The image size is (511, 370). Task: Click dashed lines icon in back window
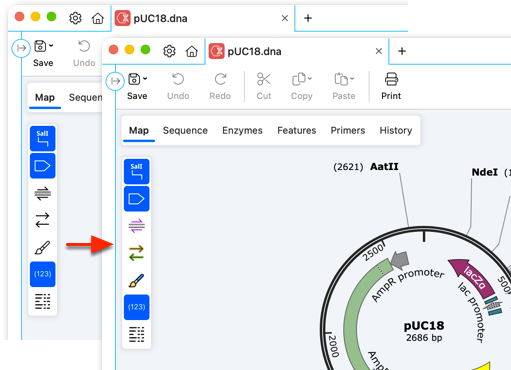[43, 301]
